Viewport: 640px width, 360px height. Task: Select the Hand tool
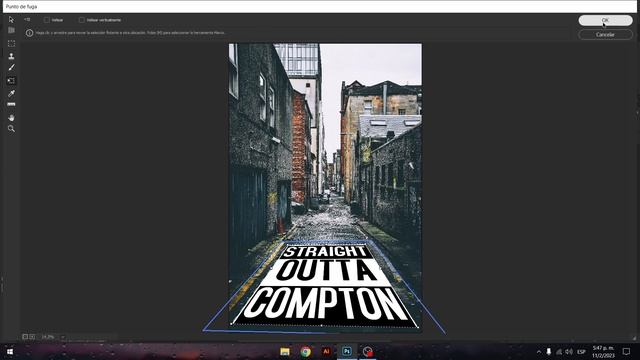(x=11, y=118)
